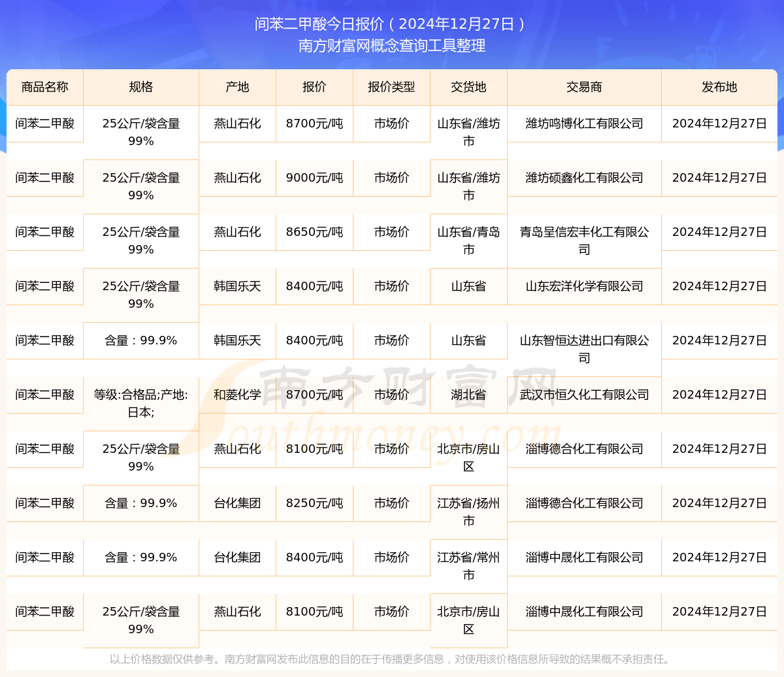Click 8400元/吨 in the 山东智恒达 row

[x=314, y=340]
